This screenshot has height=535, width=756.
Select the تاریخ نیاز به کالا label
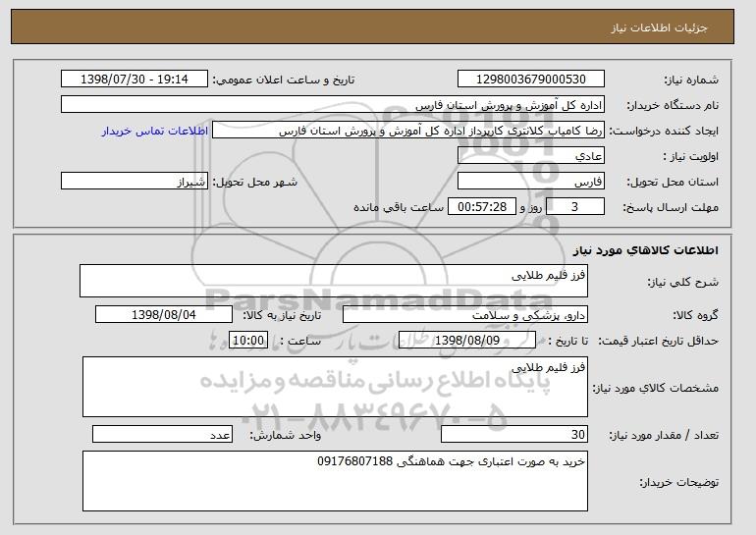point(282,316)
